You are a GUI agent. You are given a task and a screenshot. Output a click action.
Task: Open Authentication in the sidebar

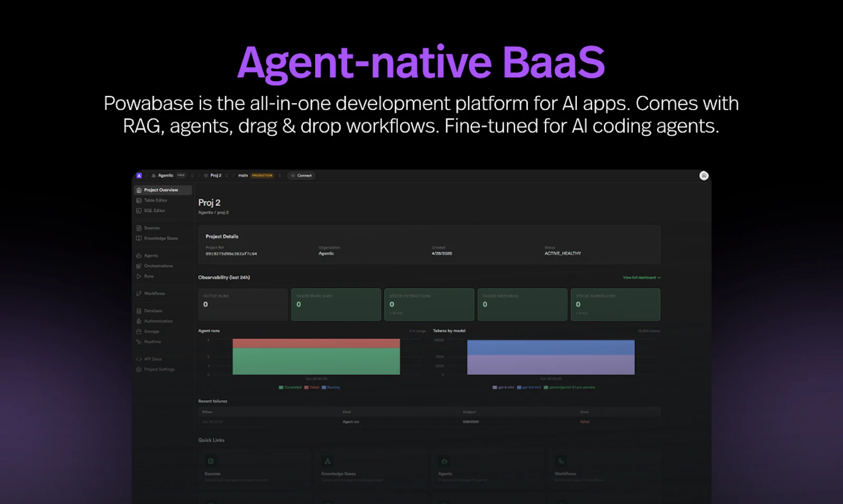coord(163,321)
